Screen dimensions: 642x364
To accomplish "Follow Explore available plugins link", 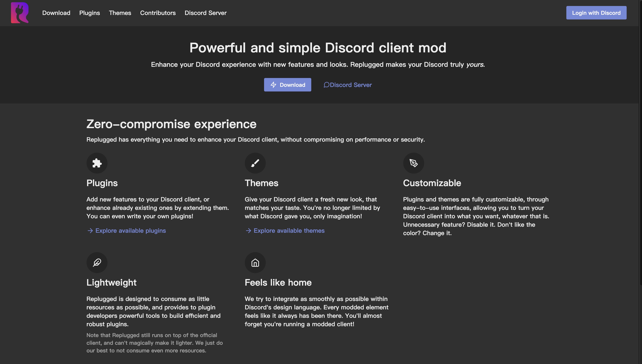I will (130, 230).
